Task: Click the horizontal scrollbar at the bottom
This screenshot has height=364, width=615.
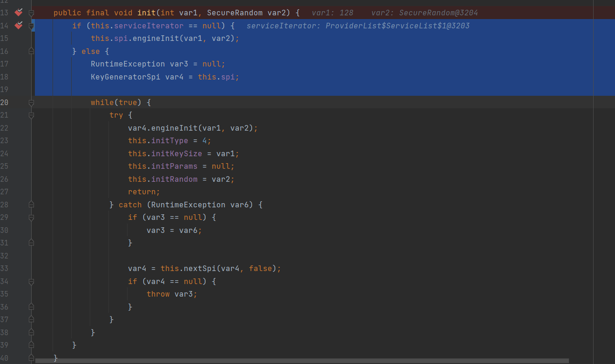Action: pyautogui.click(x=301, y=360)
